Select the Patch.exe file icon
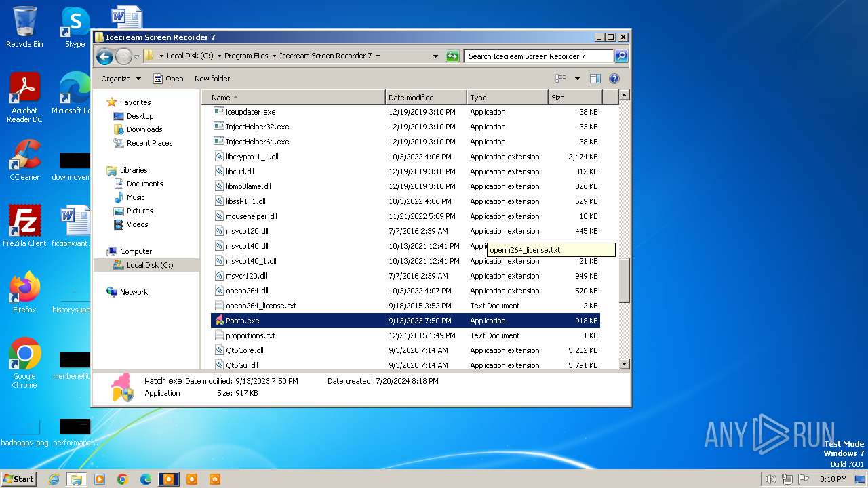868x488 pixels. click(x=219, y=321)
